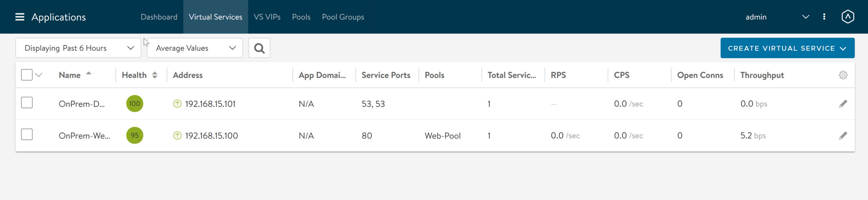The image size is (868, 200).
Task: Open the Web-Pool pool link
Action: (442, 136)
